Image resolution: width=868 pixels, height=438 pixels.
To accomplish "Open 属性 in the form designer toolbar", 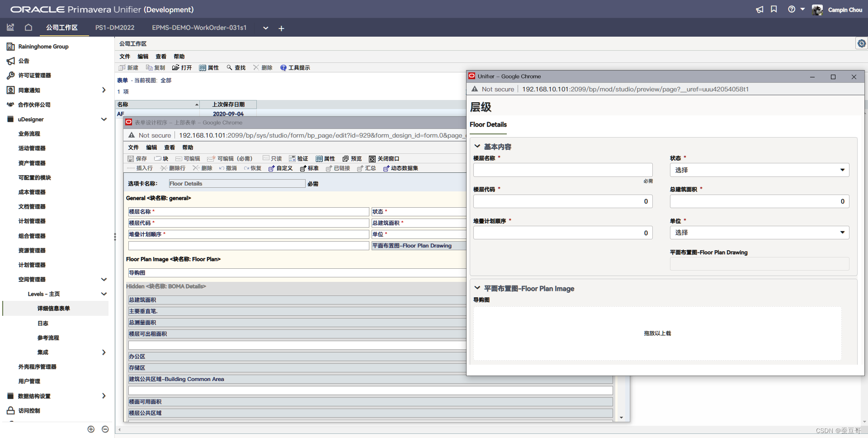I will point(325,159).
